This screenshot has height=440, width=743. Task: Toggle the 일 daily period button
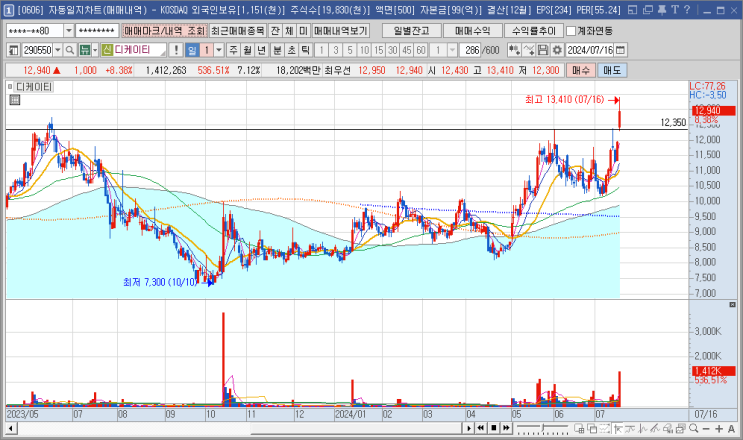[x=192, y=50]
